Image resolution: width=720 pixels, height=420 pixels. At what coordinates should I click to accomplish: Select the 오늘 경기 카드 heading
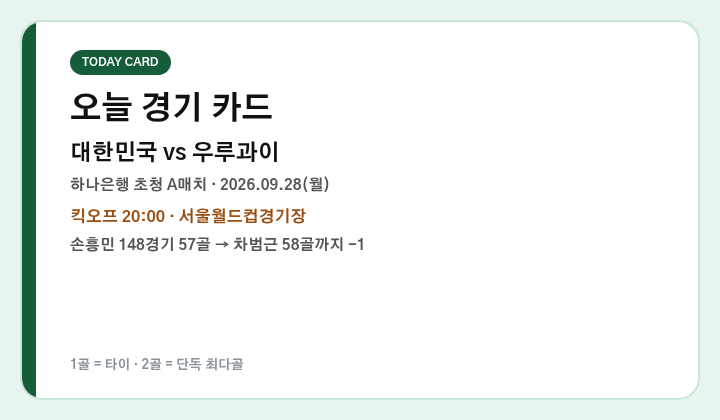[x=171, y=106]
